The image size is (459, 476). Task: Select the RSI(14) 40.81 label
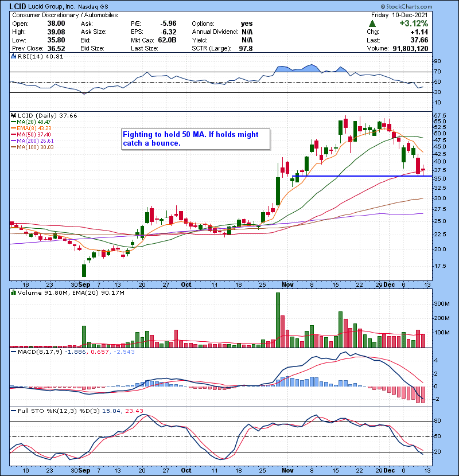[x=40, y=56]
